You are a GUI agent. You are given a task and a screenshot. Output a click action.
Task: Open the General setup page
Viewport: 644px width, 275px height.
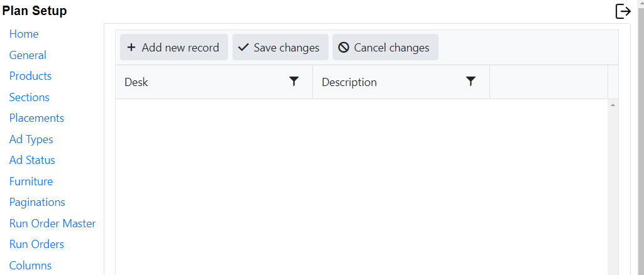[x=28, y=55]
